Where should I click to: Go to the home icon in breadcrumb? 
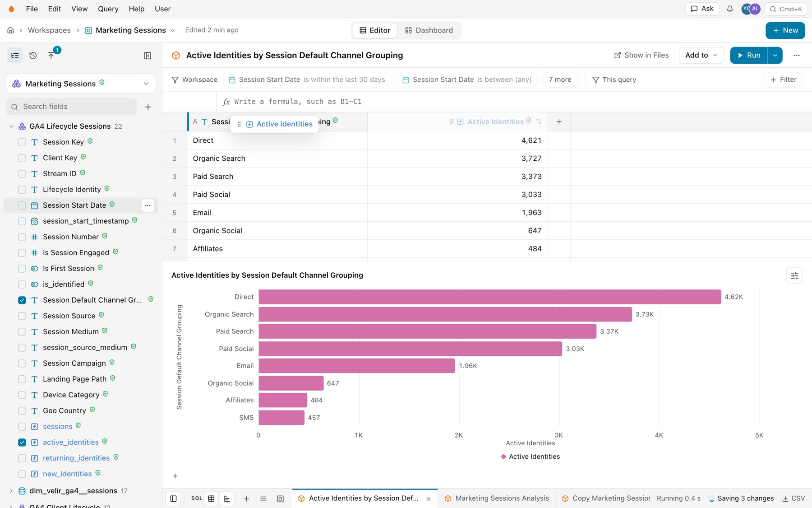click(10, 30)
